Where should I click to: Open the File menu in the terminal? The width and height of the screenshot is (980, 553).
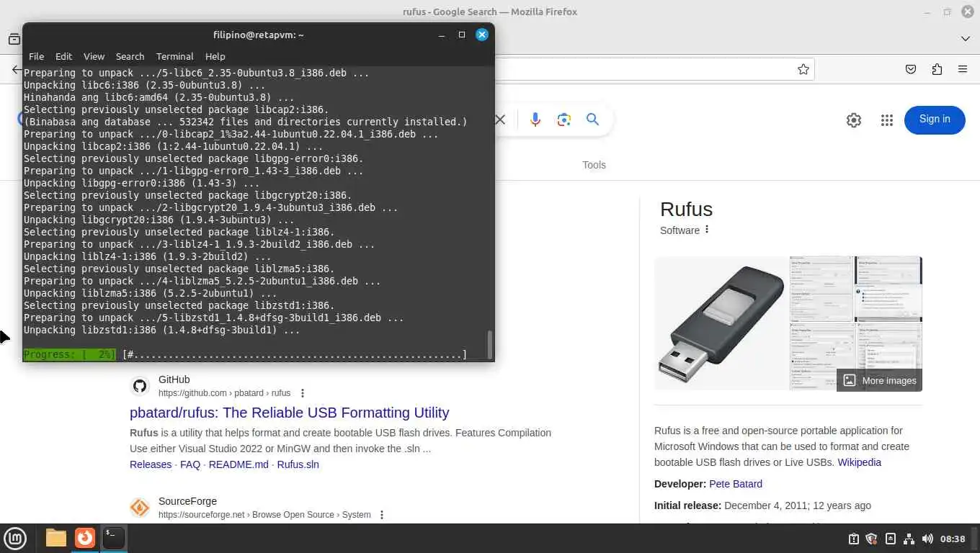tap(36, 56)
